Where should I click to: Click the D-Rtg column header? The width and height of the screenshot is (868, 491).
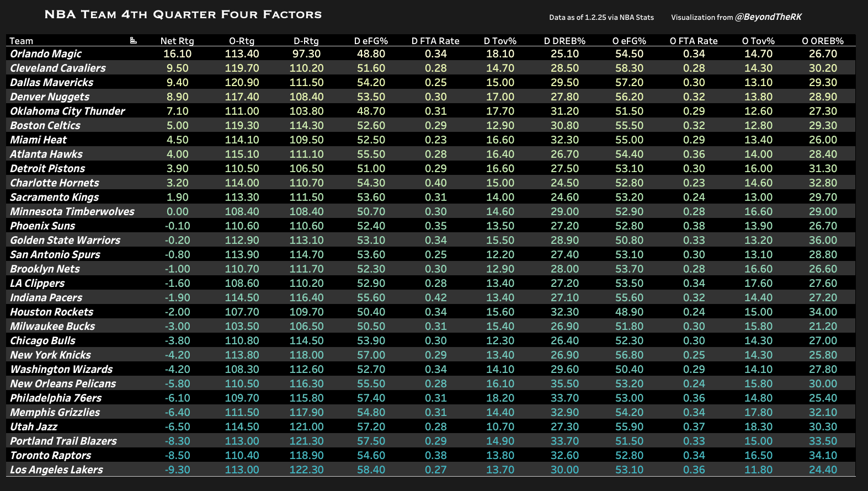[x=306, y=41]
